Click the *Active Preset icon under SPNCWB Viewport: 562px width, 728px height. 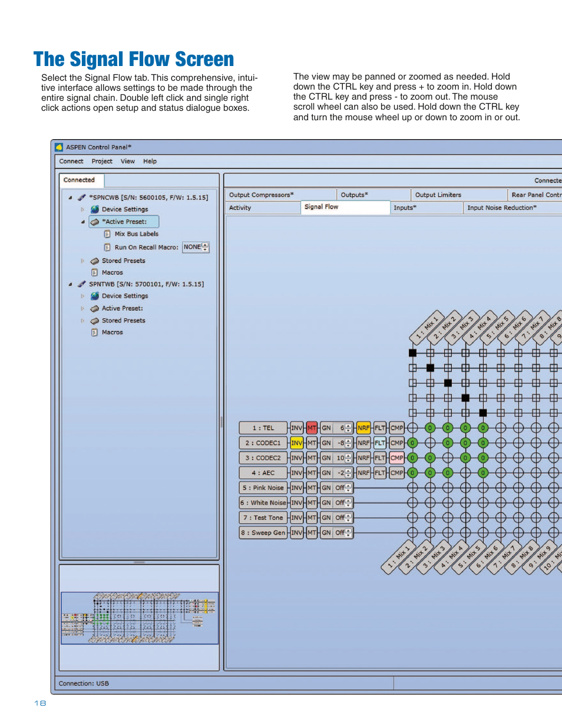[95, 222]
